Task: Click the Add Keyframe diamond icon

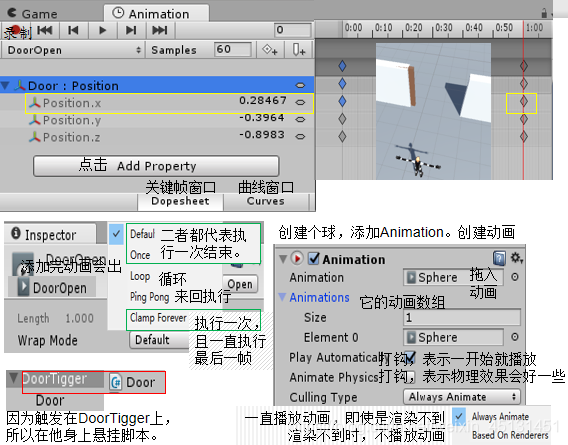Action: (270, 50)
